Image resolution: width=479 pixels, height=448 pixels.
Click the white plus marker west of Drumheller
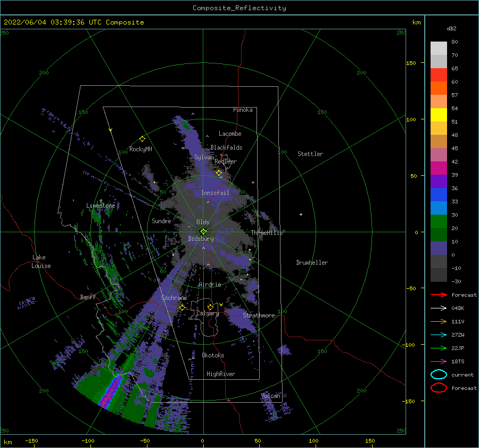[301, 214]
